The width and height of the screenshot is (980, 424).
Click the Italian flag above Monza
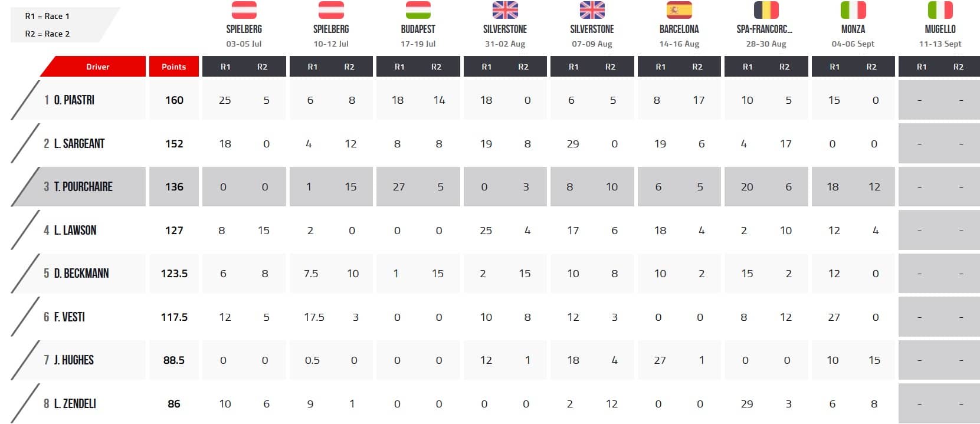(x=853, y=10)
